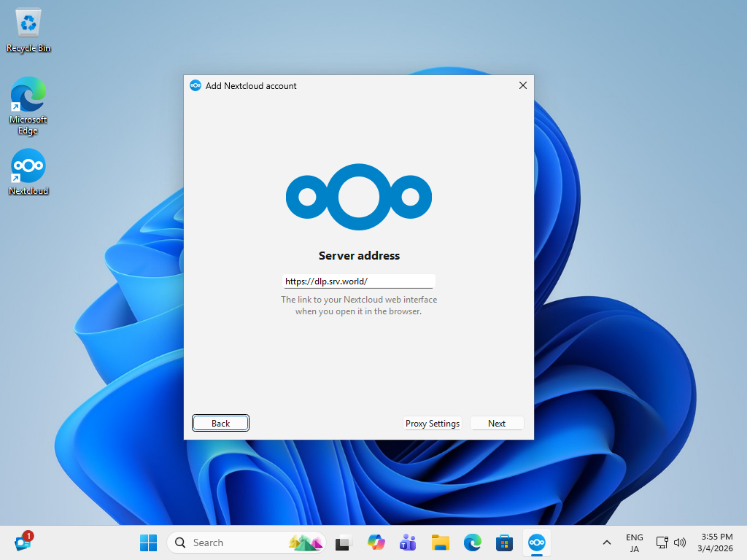The image size is (747, 560).
Task: Click the taskbar Search box
Action: (x=247, y=542)
